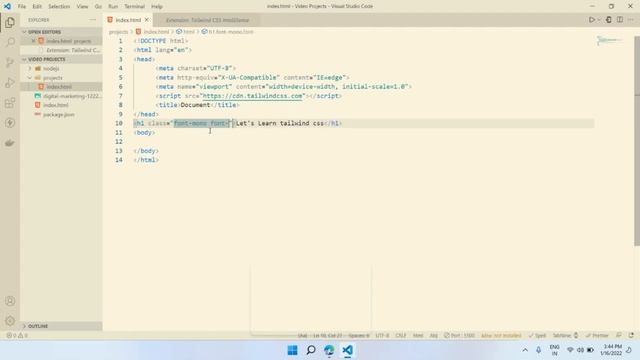Screen dimensions: 640x360
Task: Open the Accounts icon in activity bar
Action: [x=10, y=301]
